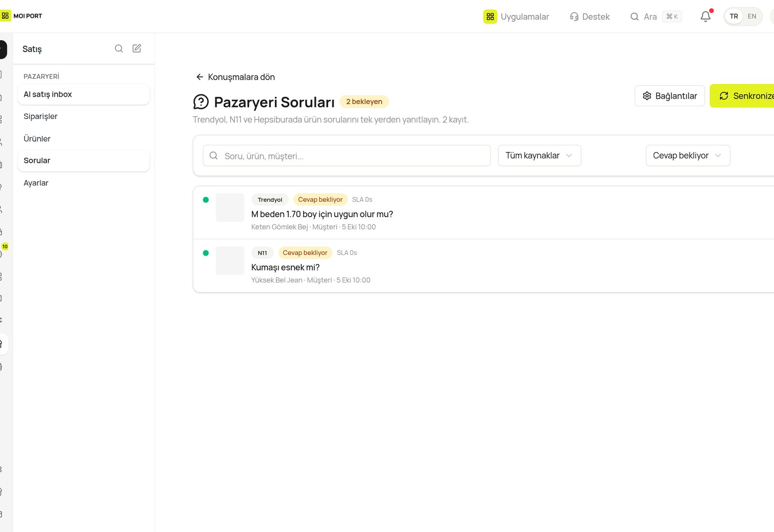Click Cevap bekliyor badge on Trendyol question
The width and height of the screenshot is (774, 532).
pyautogui.click(x=320, y=200)
